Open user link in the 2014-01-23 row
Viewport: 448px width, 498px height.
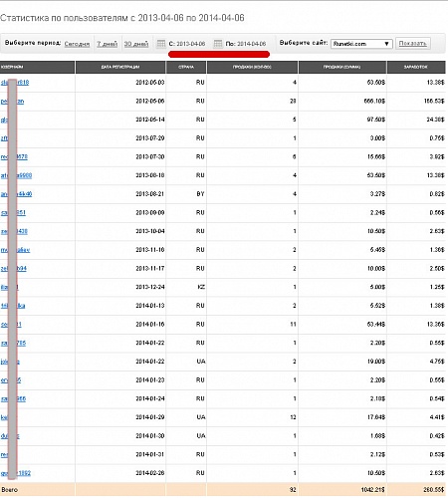11,379
